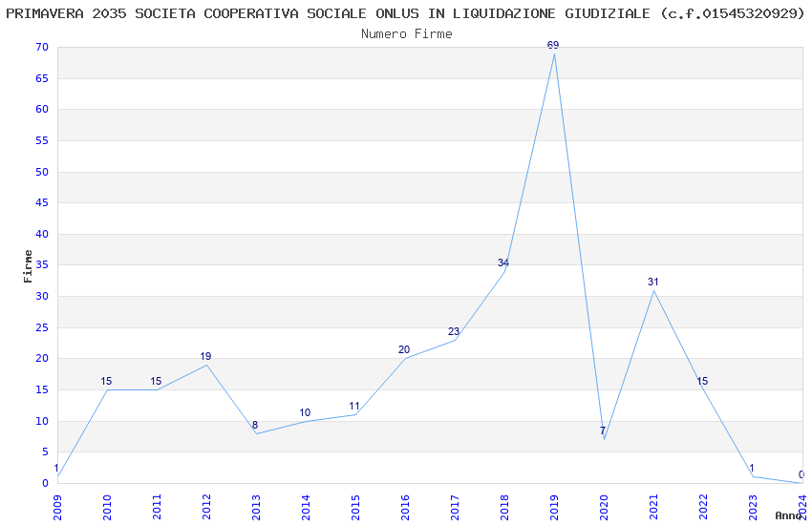Image resolution: width=812 pixels, height=525 pixels.
Task: Click the x-axis year 2010
Action: point(107,507)
